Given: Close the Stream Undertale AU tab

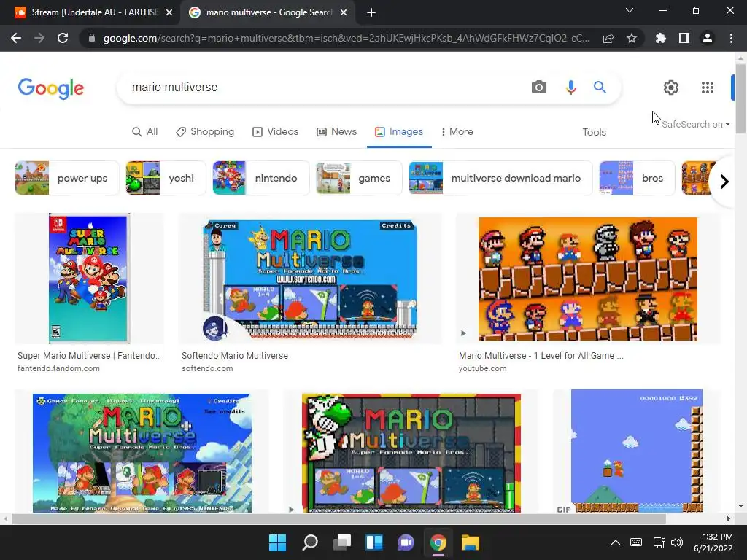Looking at the screenshot, I should point(169,12).
